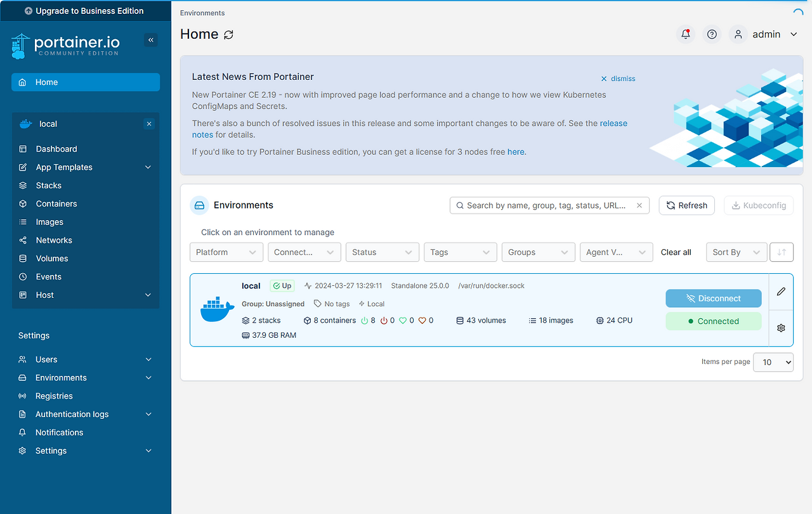Click the Home page refresh icon beside the title
812x514 pixels.
coord(229,35)
